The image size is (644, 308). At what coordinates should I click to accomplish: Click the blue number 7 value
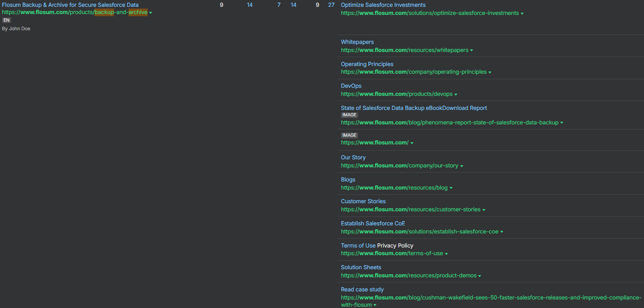pos(279,5)
